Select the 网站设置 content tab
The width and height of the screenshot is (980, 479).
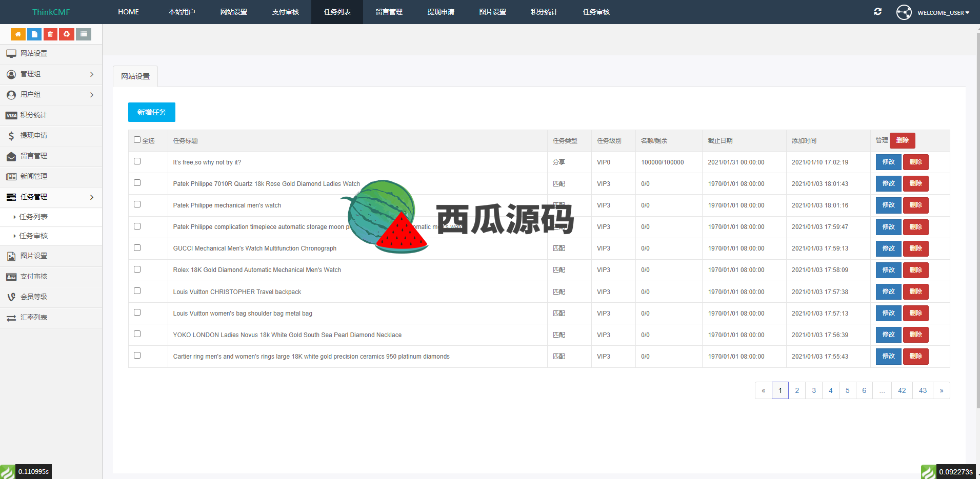pos(135,76)
